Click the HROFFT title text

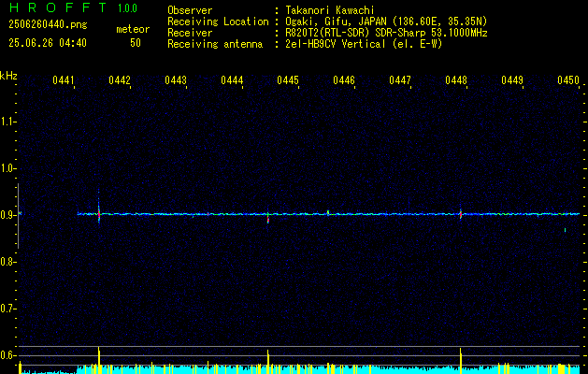click(x=58, y=7)
